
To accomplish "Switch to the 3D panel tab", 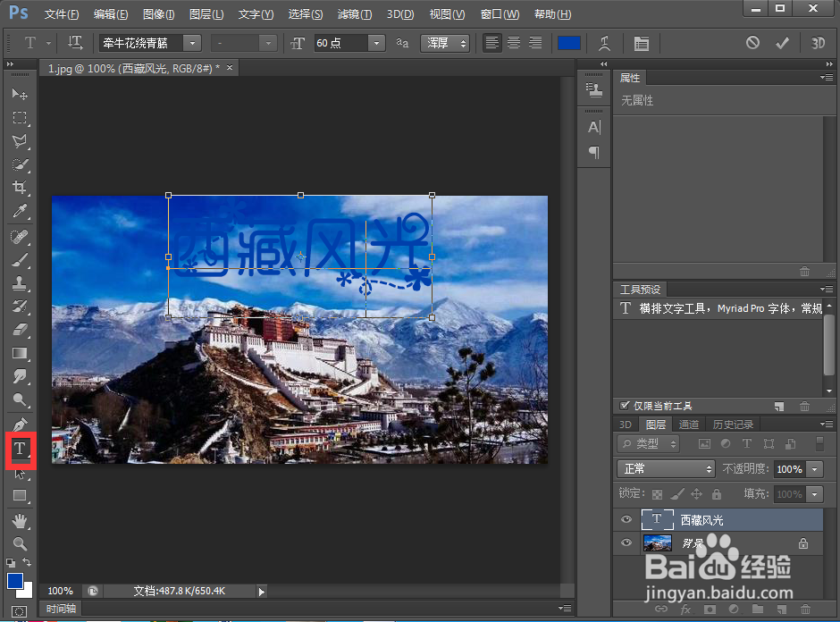I will 626,424.
